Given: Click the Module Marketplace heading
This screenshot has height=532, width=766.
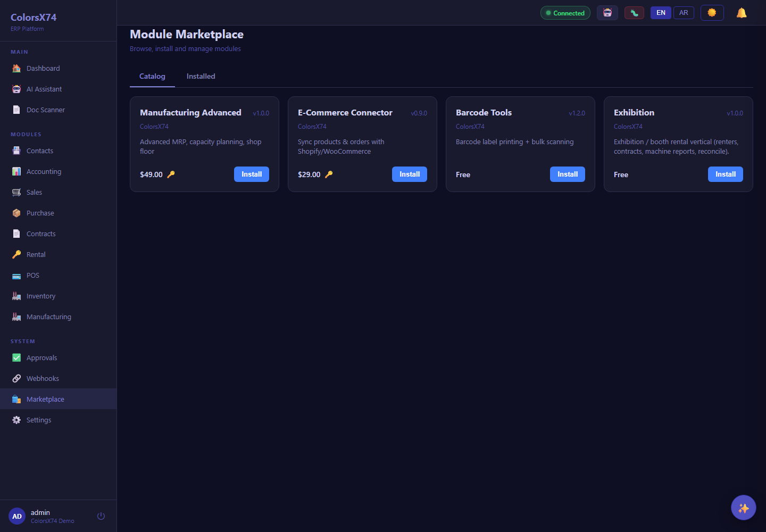Looking at the screenshot, I should [187, 35].
